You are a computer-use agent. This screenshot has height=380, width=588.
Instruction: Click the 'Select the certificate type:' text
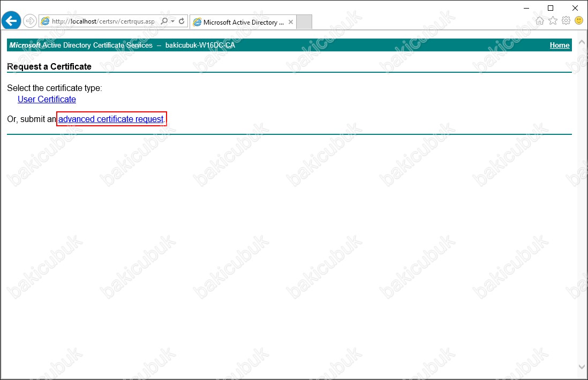(x=55, y=88)
